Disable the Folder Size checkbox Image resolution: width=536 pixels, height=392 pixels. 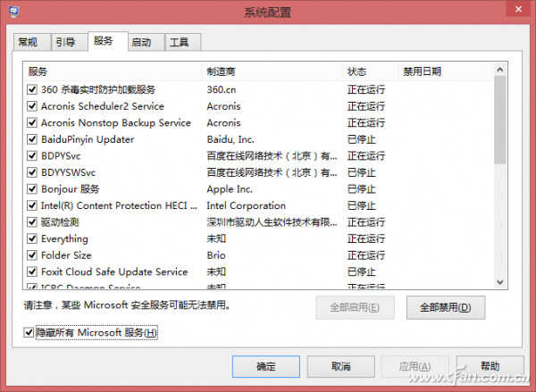32,255
